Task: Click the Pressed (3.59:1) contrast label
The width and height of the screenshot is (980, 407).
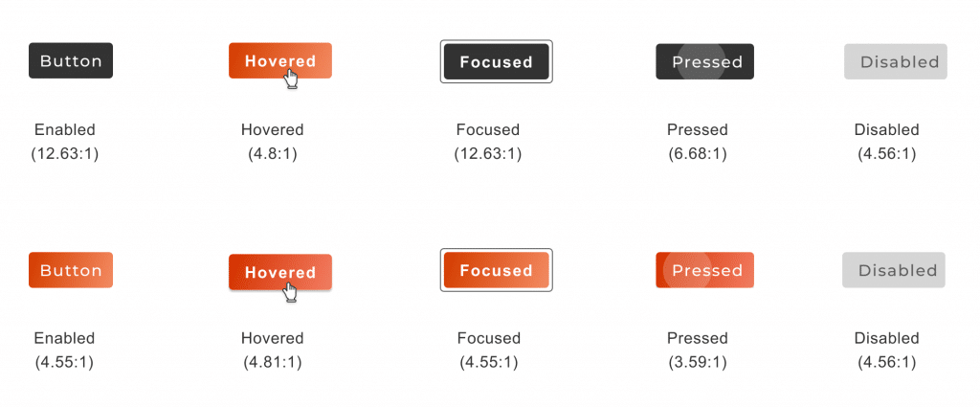Action: 698,350
